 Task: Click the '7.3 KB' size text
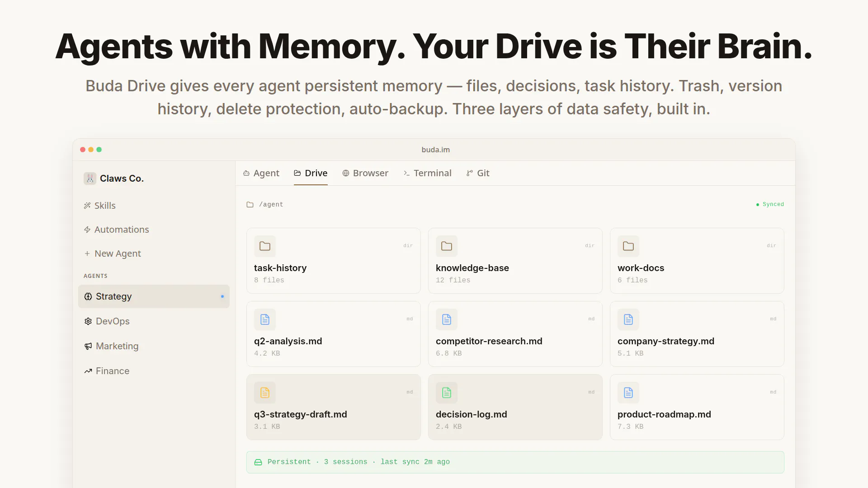[x=630, y=427]
